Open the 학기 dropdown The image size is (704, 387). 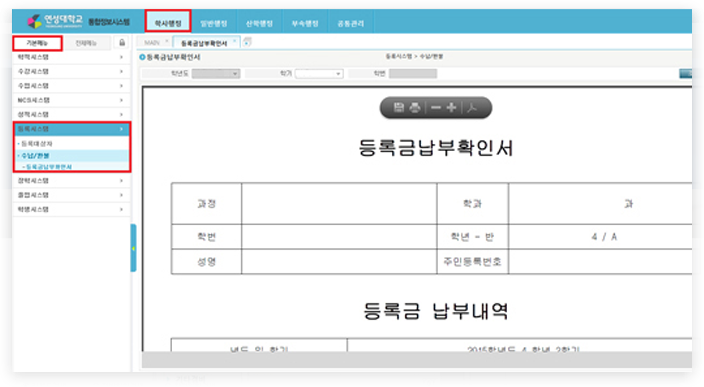coord(319,74)
